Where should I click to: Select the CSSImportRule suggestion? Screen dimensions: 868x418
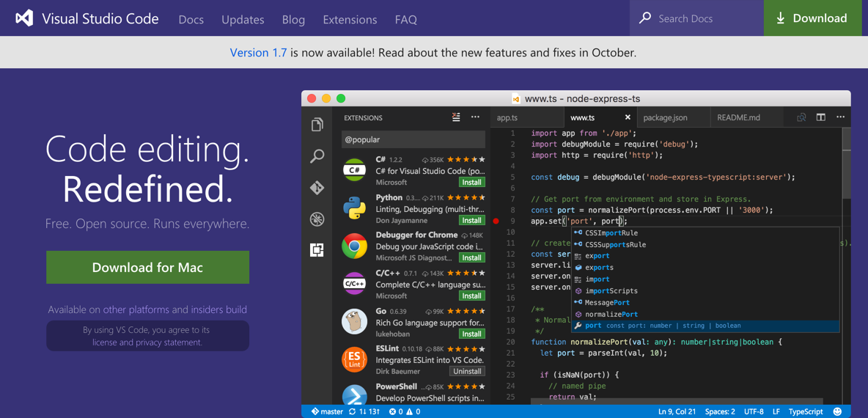[x=705, y=232]
